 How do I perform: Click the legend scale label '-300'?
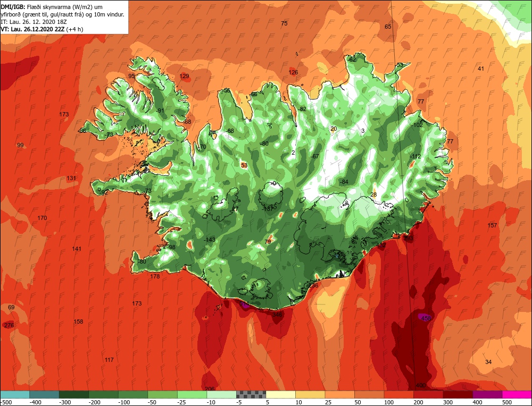click(x=64, y=402)
